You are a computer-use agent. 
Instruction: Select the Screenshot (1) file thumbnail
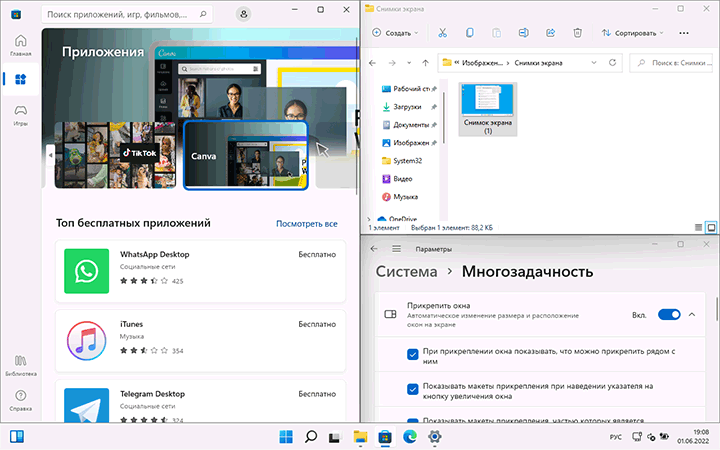pos(488,109)
